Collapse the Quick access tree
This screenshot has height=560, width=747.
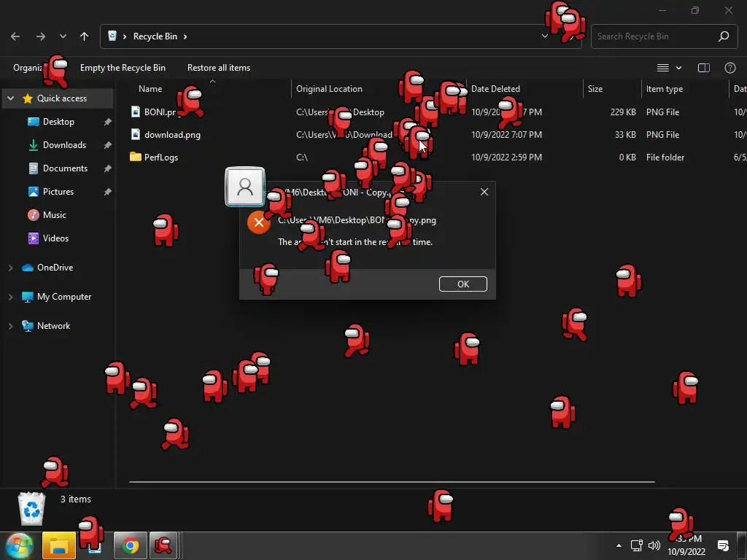(x=10, y=98)
